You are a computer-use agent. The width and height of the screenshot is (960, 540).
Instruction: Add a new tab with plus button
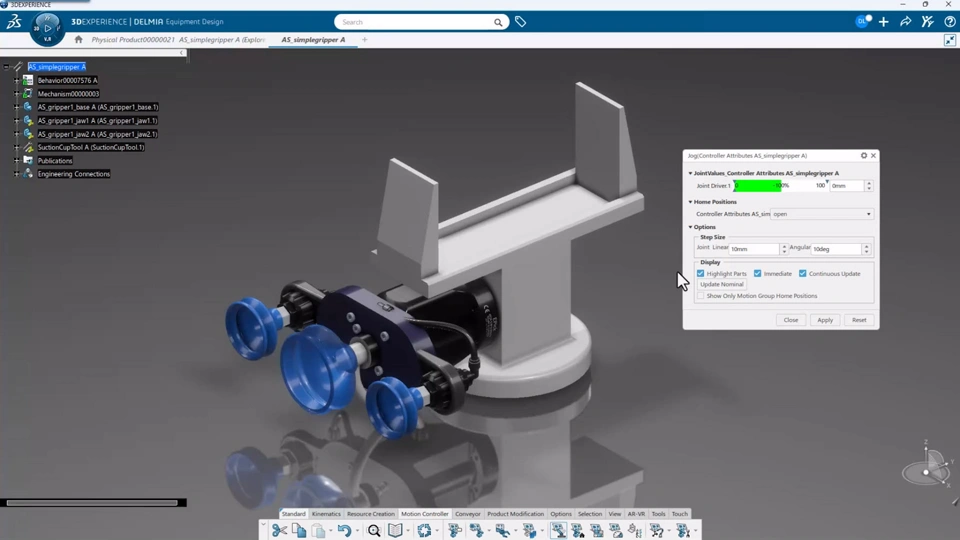click(364, 40)
